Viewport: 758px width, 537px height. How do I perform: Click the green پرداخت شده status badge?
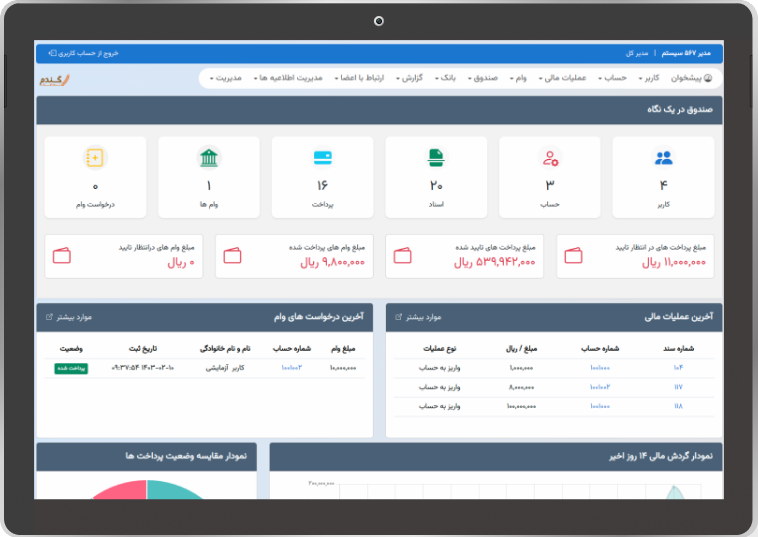68,368
